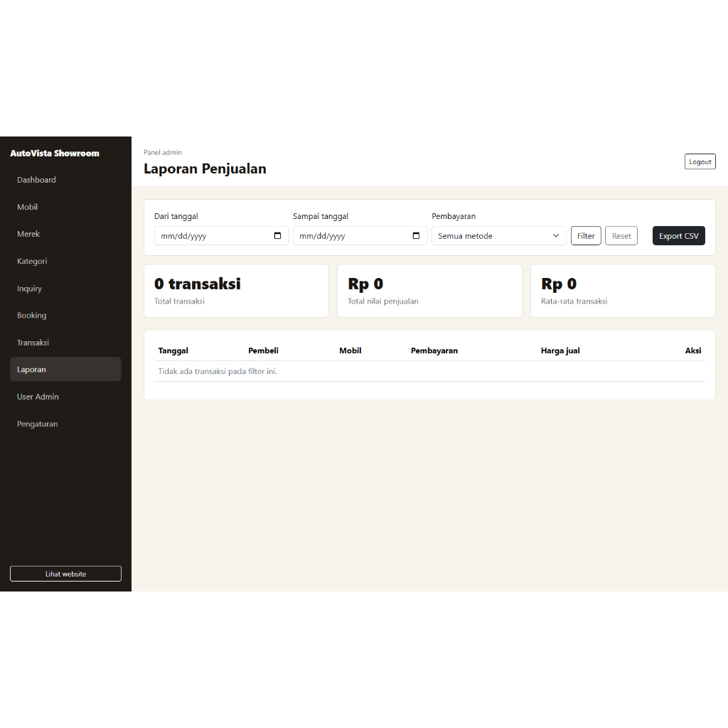Log out using the Logout button
This screenshot has height=728, width=728.
700,161
